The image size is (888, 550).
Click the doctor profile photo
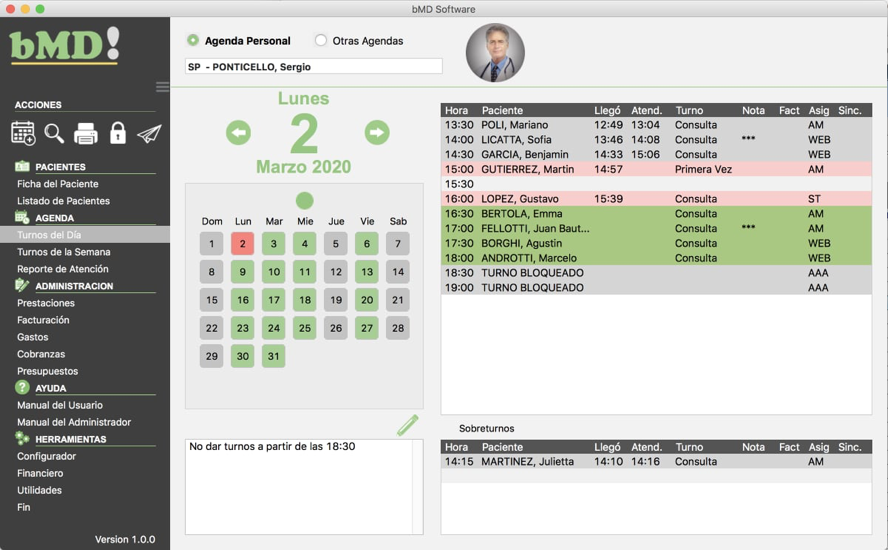click(495, 53)
